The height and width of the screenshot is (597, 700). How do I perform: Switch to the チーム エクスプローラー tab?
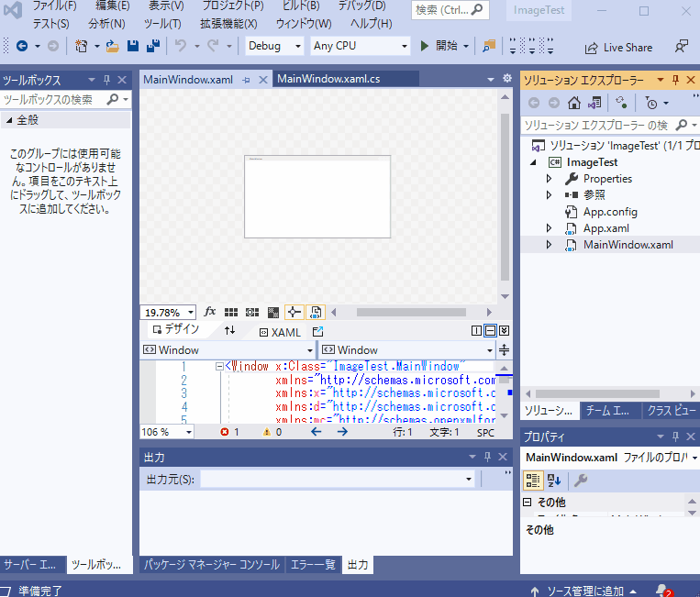pos(610,411)
